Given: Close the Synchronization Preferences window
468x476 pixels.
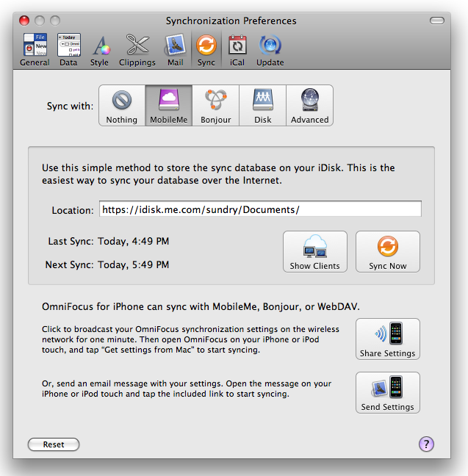Looking at the screenshot, I should 24,21.
